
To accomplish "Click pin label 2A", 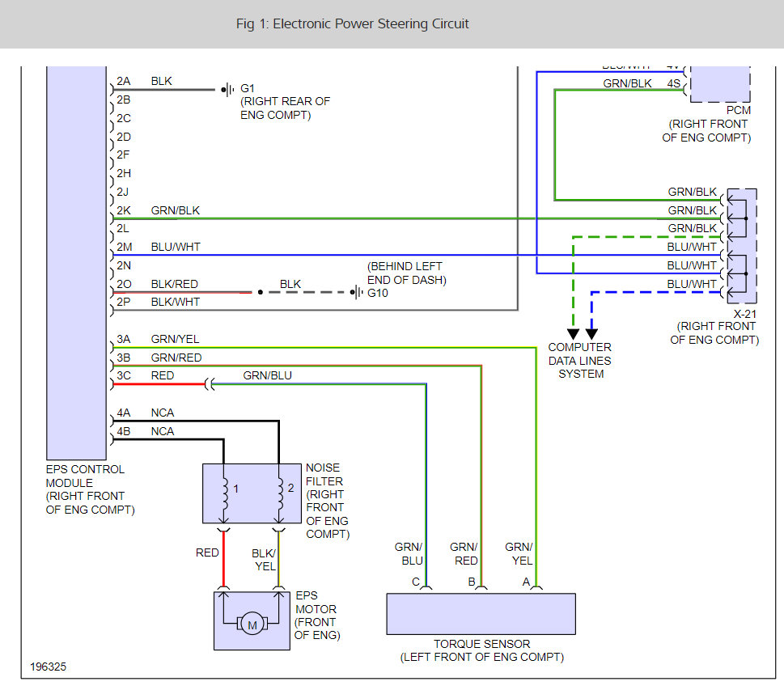I will [124, 81].
